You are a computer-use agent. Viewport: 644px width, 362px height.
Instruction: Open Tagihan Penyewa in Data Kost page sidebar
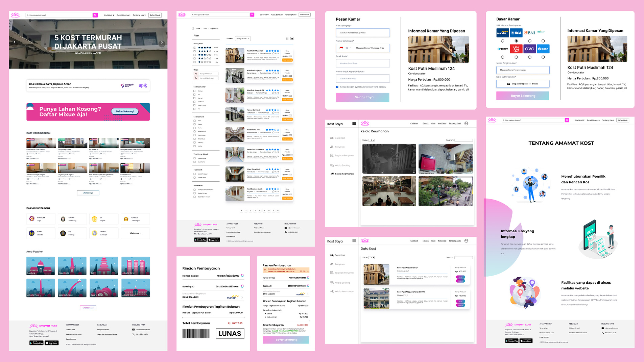[x=344, y=273]
